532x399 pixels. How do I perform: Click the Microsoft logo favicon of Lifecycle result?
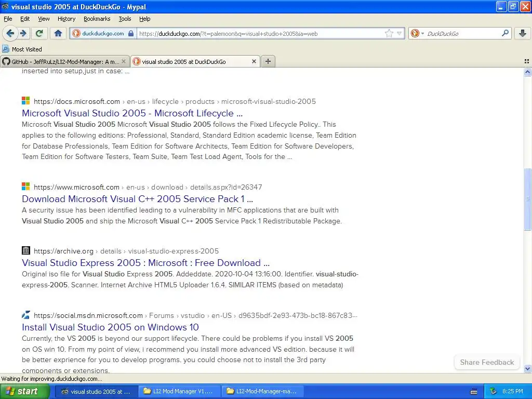26,101
